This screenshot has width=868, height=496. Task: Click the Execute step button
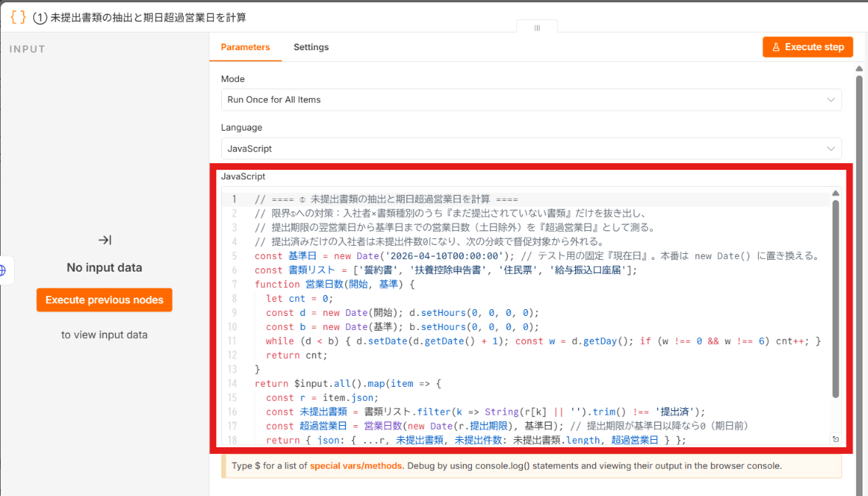[808, 47]
